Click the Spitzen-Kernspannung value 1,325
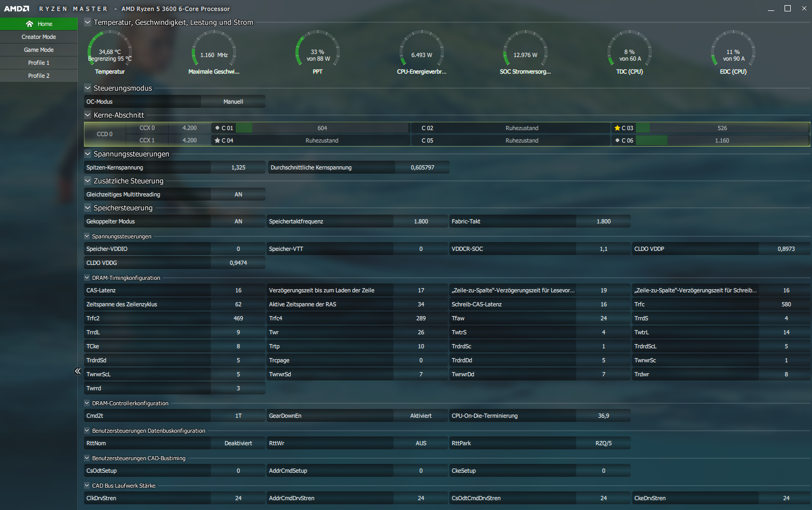812x510 pixels. pyautogui.click(x=238, y=167)
